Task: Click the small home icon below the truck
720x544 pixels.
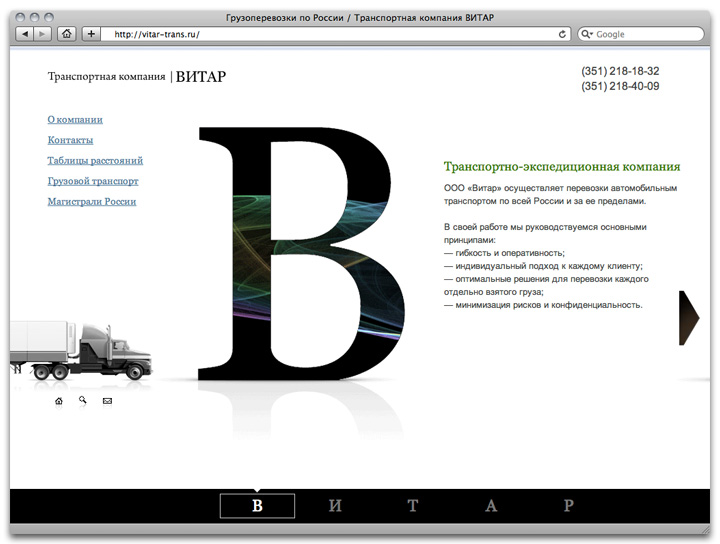Action: point(59,401)
